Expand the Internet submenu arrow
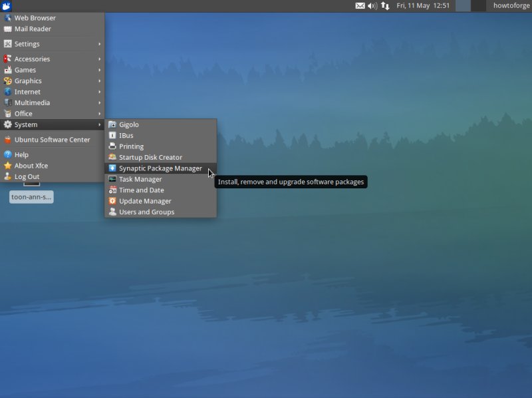The height and width of the screenshot is (398, 532). point(99,92)
